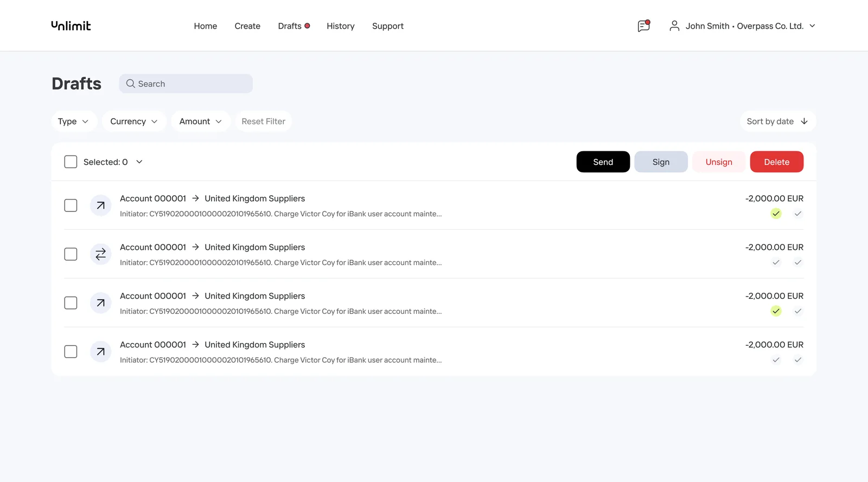Click the outgoing arrow icon in the fourth draft
868x482 pixels.
point(101,352)
